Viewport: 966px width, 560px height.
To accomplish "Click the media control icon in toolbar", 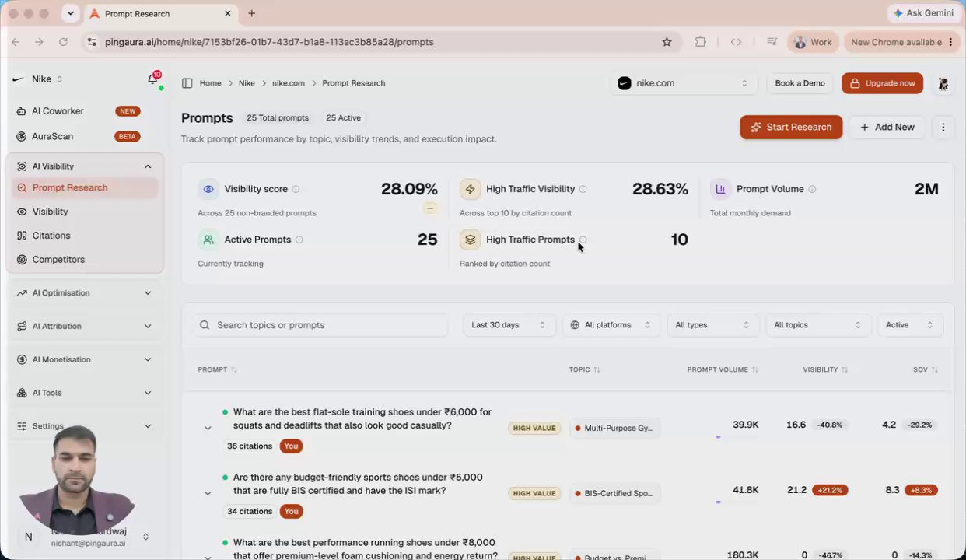I will click(x=772, y=42).
